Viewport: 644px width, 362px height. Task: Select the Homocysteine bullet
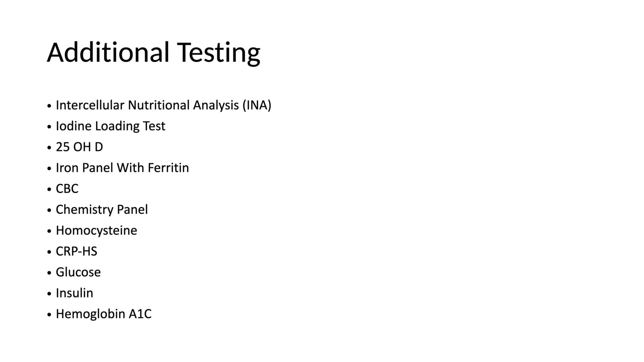[x=96, y=231]
